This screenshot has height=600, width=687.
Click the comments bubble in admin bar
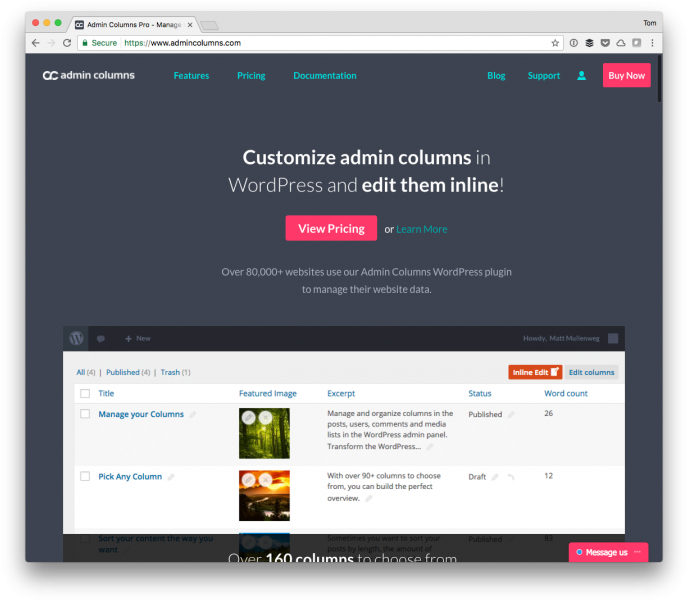(101, 339)
